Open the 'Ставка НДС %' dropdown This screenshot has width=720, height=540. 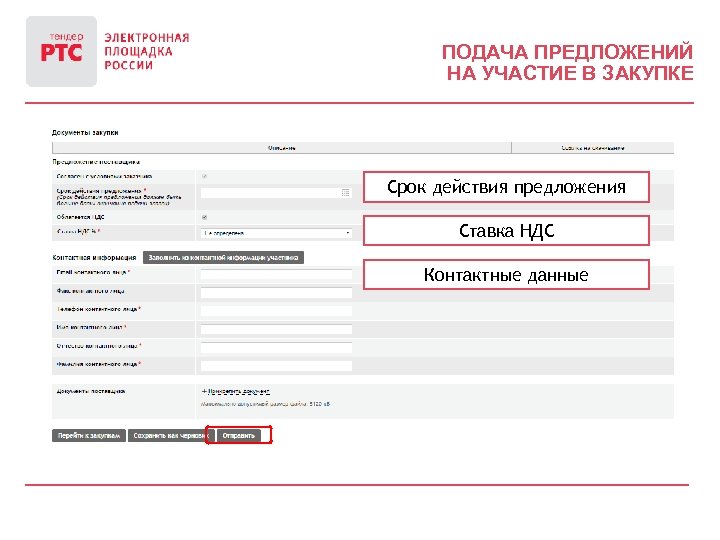pos(276,233)
